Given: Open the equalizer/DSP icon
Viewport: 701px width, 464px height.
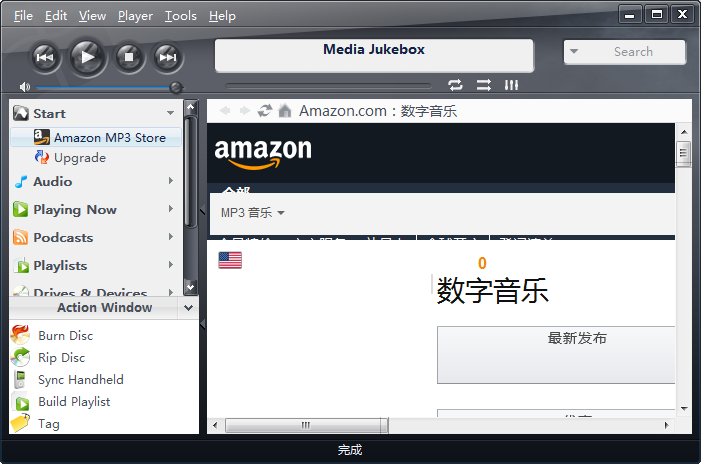Looking at the screenshot, I should point(511,85).
